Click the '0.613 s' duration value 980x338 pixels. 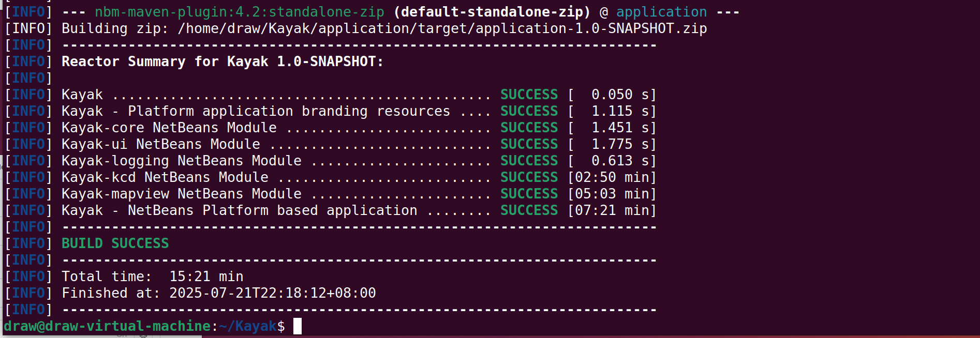pyautogui.click(x=620, y=161)
